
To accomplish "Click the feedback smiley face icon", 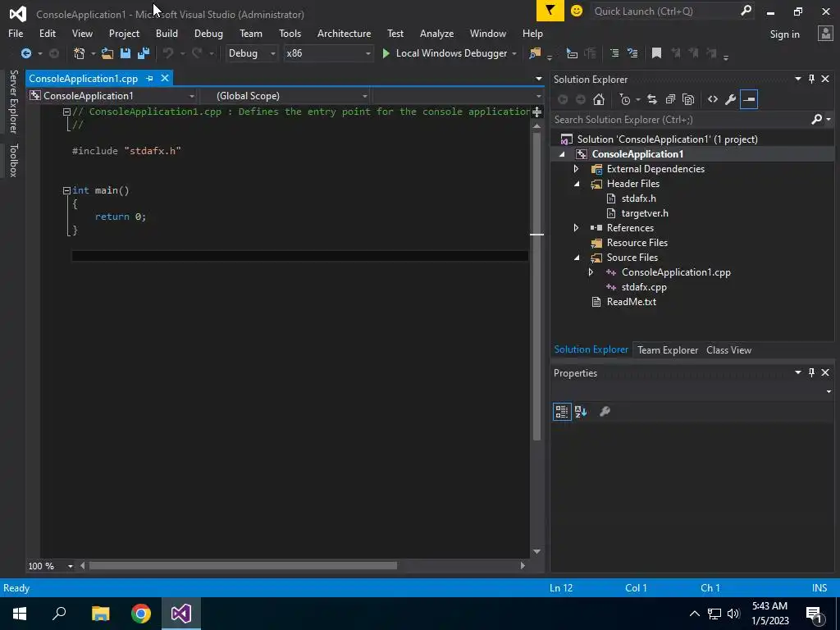I will coord(577,11).
